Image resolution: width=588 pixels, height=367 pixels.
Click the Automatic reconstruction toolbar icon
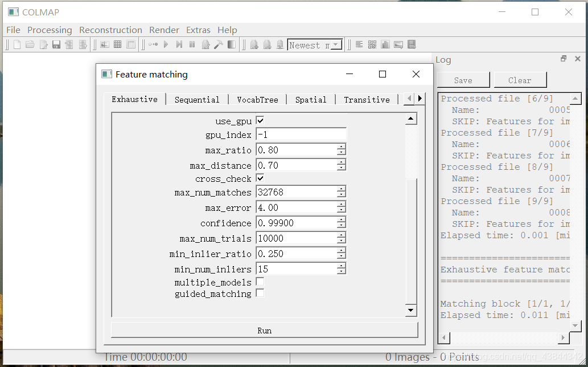[153, 44]
